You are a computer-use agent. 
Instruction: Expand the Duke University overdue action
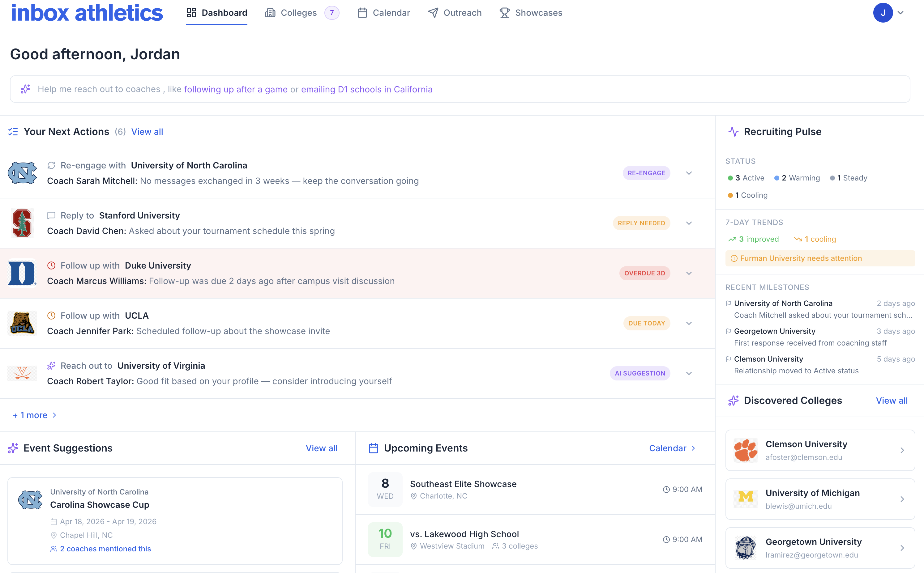[x=689, y=273]
